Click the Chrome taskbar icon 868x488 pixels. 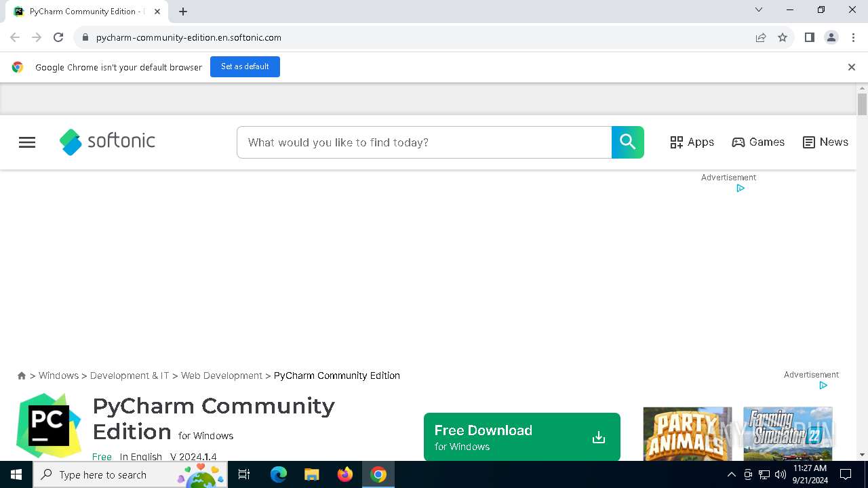tap(378, 474)
